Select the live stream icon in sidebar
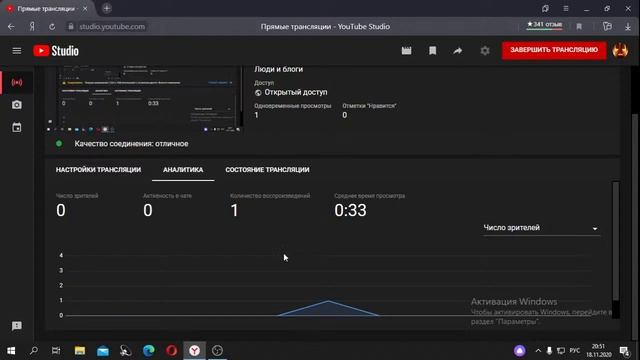Screen dimensions: 640x360 click(17, 82)
